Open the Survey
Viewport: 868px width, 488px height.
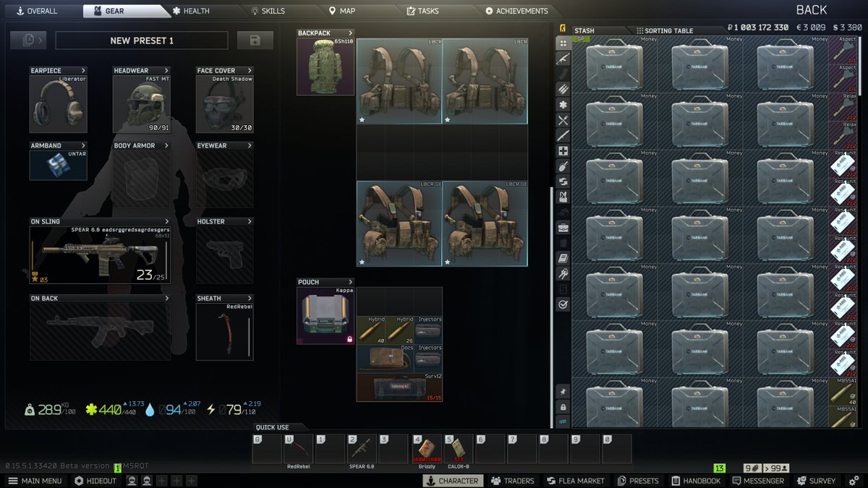(816, 481)
